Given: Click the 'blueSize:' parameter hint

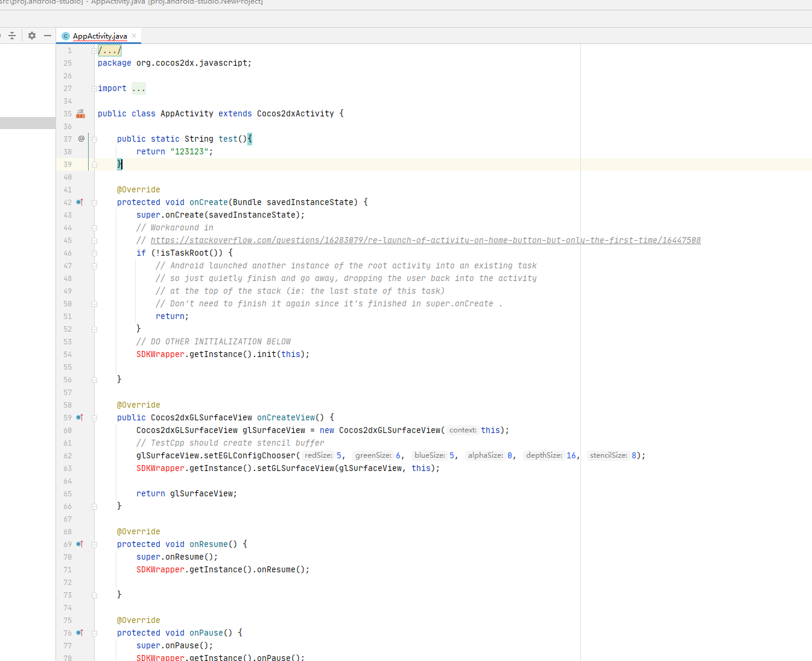Looking at the screenshot, I should tap(430, 455).
